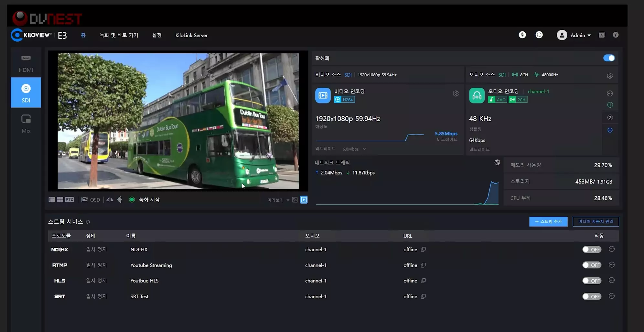Add a new audio encoding channel
Screen dimensions: 644x332
[x=610, y=130]
